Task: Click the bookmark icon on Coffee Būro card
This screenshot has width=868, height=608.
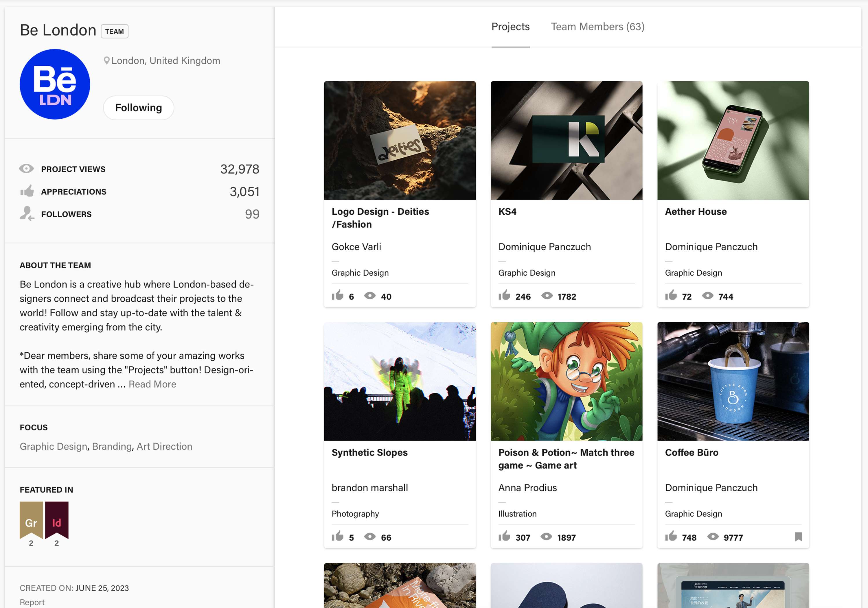Action: point(799,537)
